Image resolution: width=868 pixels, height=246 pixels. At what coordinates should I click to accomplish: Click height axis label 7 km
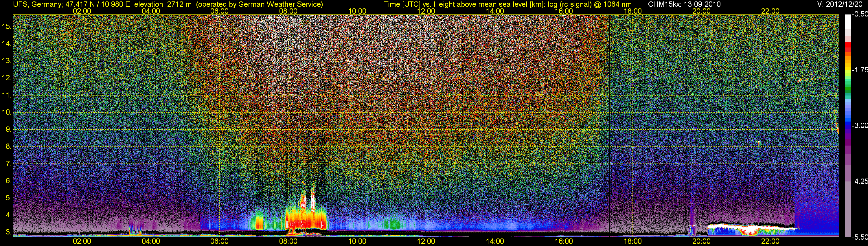[8, 164]
